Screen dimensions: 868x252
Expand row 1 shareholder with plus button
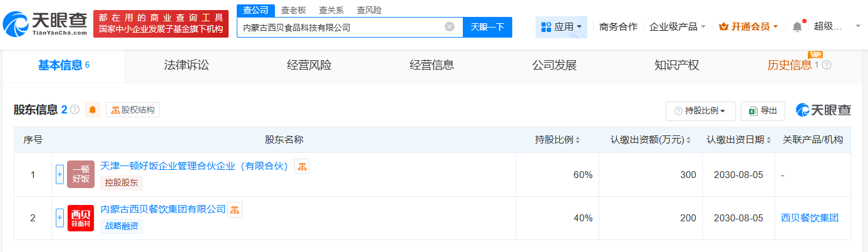click(x=60, y=174)
